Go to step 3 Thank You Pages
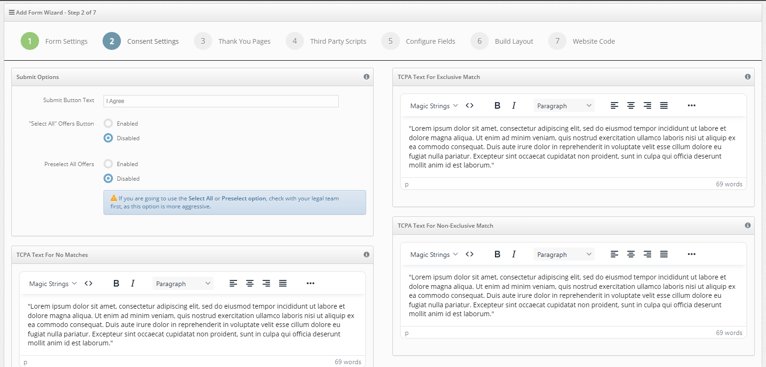 [x=233, y=41]
